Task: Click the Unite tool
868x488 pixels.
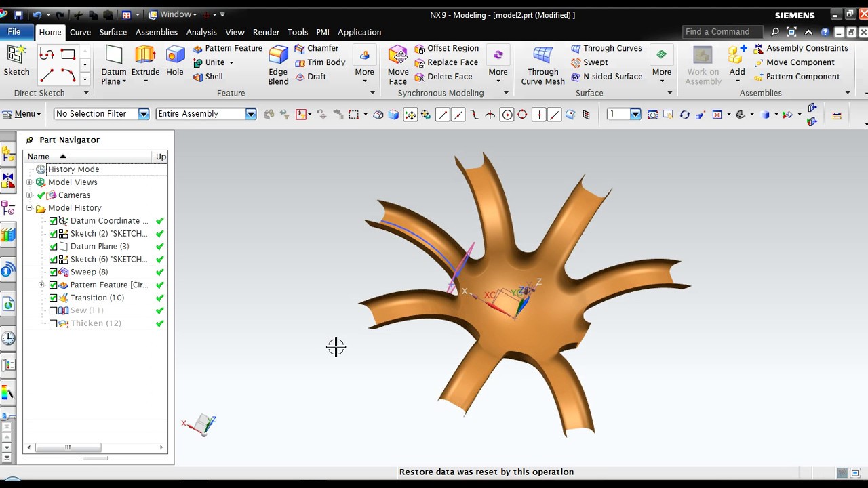Action: pos(209,62)
